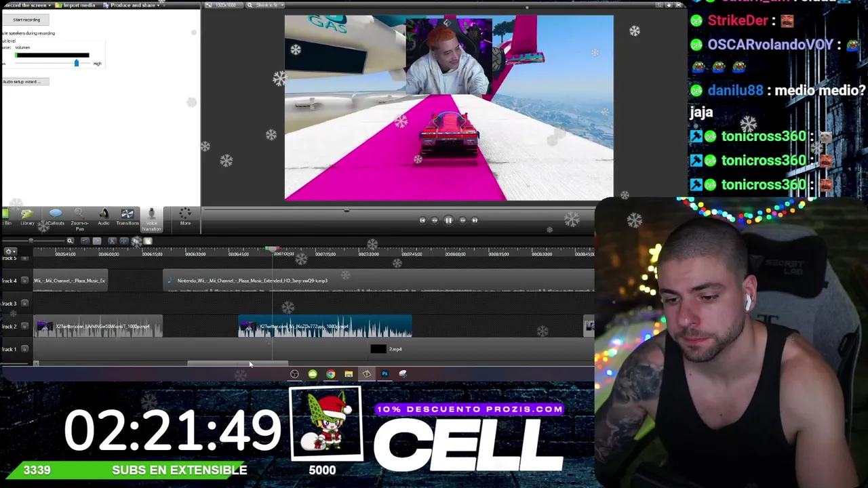Toggle the lock on Track 1
Viewport: 868px width, 488px height.
(x=25, y=349)
